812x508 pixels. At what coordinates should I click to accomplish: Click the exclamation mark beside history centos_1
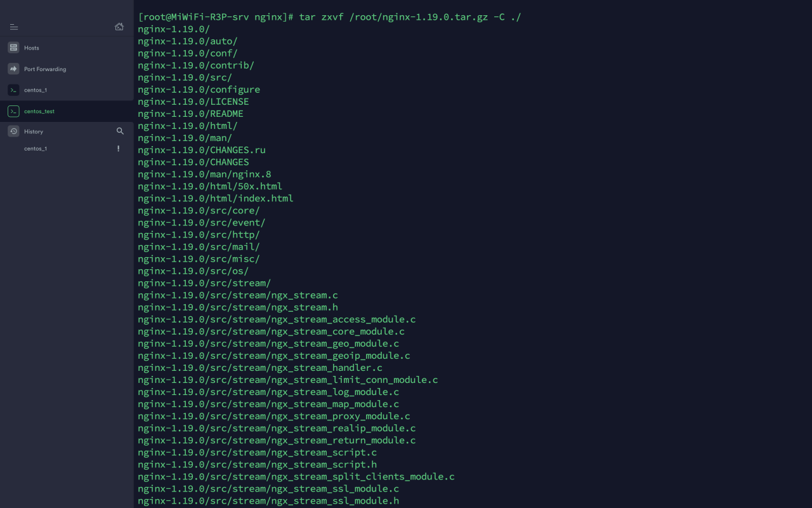tap(118, 149)
